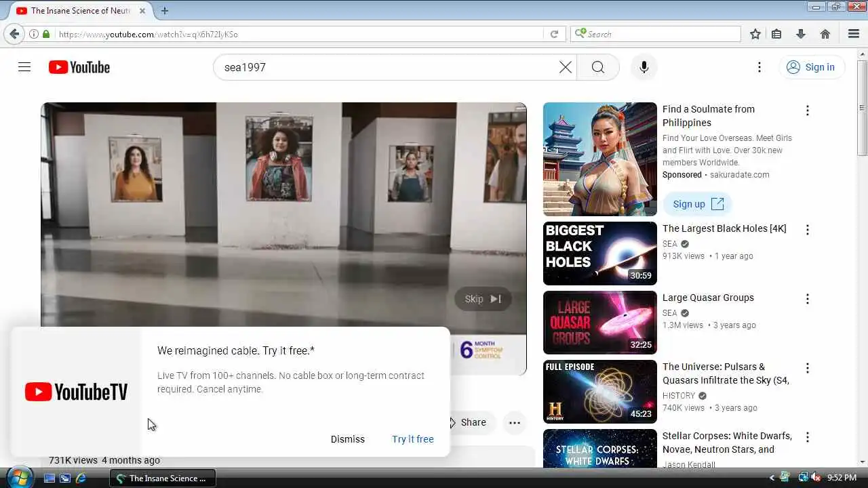Visit HISTORY channel name
The height and width of the screenshot is (488, 868).
[x=679, y=396]
